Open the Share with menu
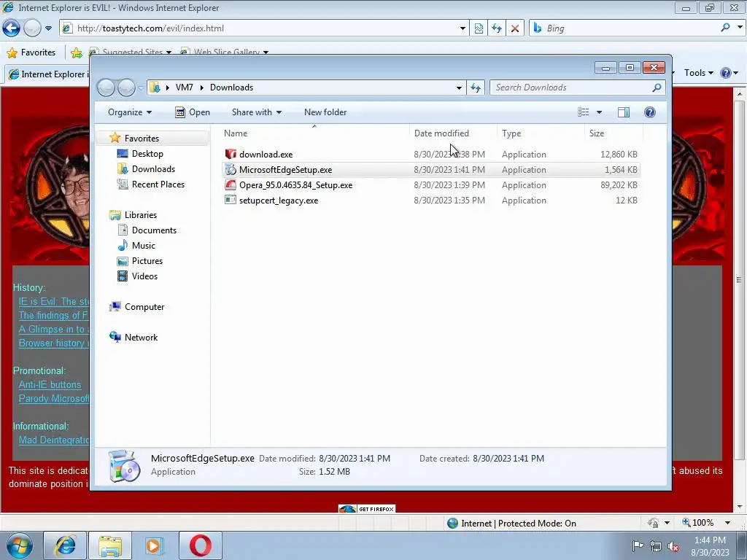This screenshot has width=747, height=560. (256, 112)
